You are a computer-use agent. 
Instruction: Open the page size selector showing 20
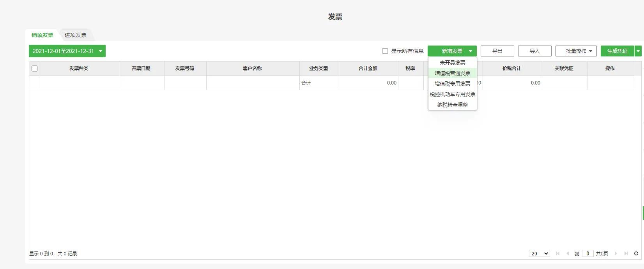(539, 253)
